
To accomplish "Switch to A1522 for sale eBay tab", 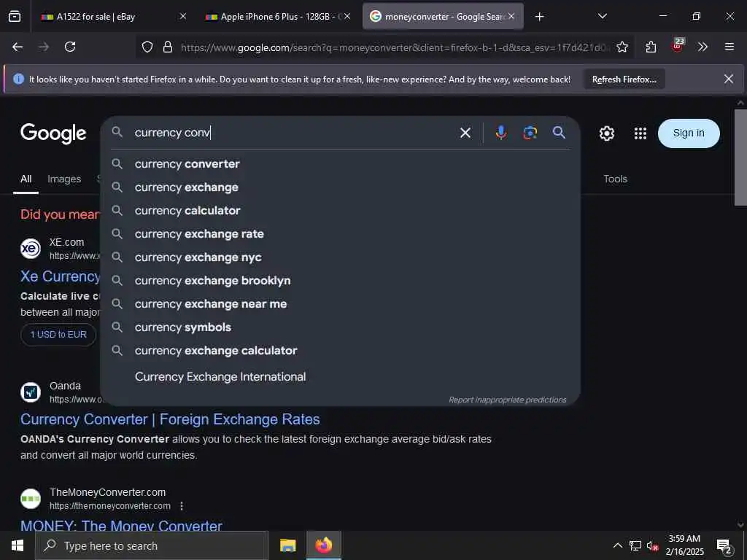I will pyautogui.click(x=115, y=17).
